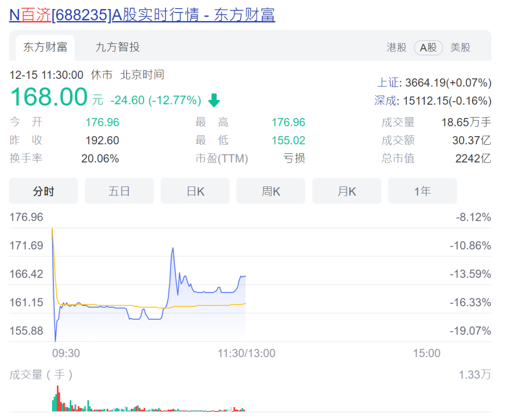516x420 pixels.
Task: Select the 港股 market option
Action: [397, 48]
